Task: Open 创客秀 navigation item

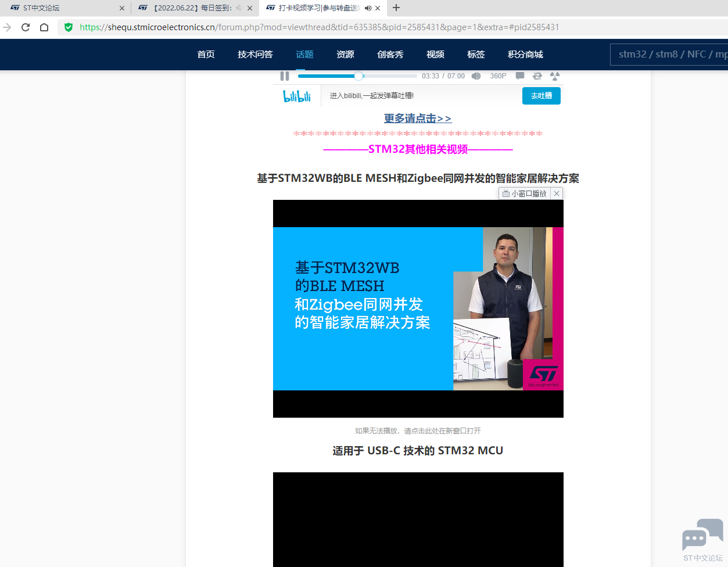Action: 390,54
